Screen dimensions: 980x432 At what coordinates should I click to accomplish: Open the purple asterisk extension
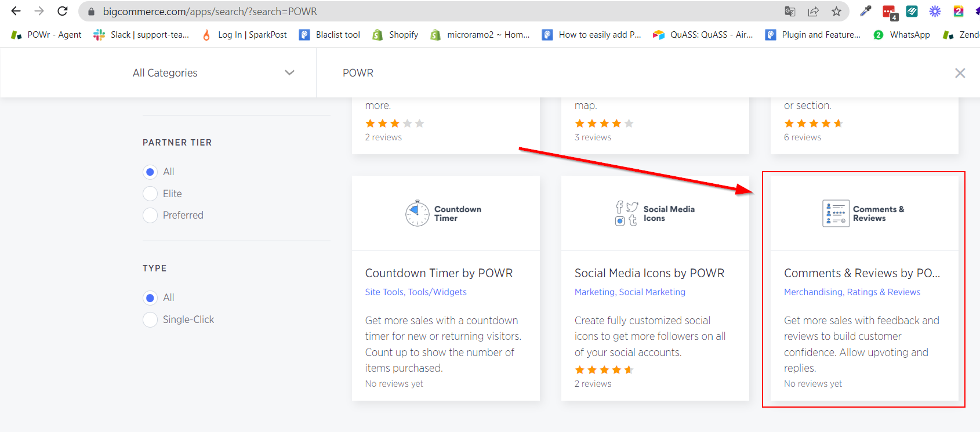[x=935, y=12]
